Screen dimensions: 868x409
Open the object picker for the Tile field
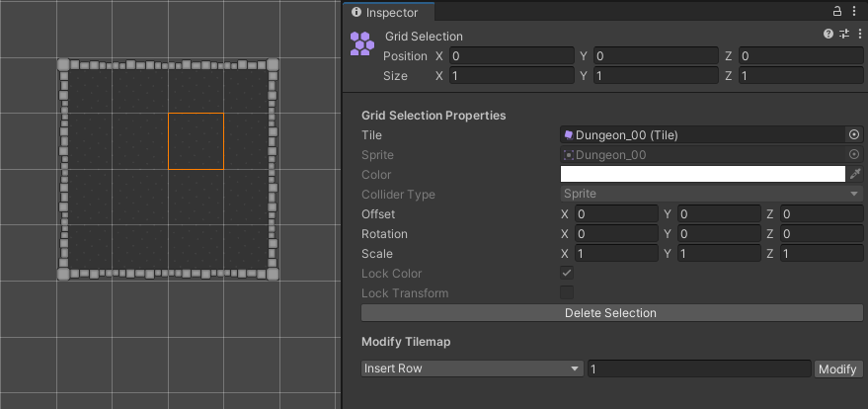854,135
